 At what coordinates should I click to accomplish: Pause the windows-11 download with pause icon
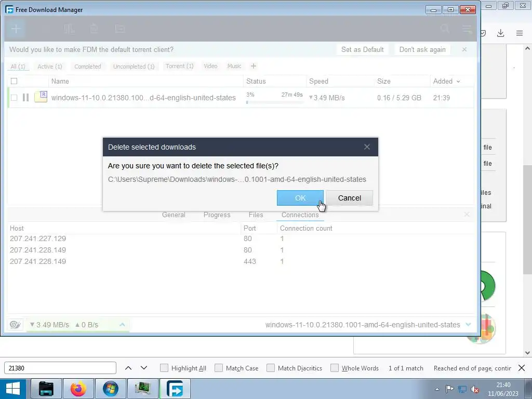pos(26,98)
